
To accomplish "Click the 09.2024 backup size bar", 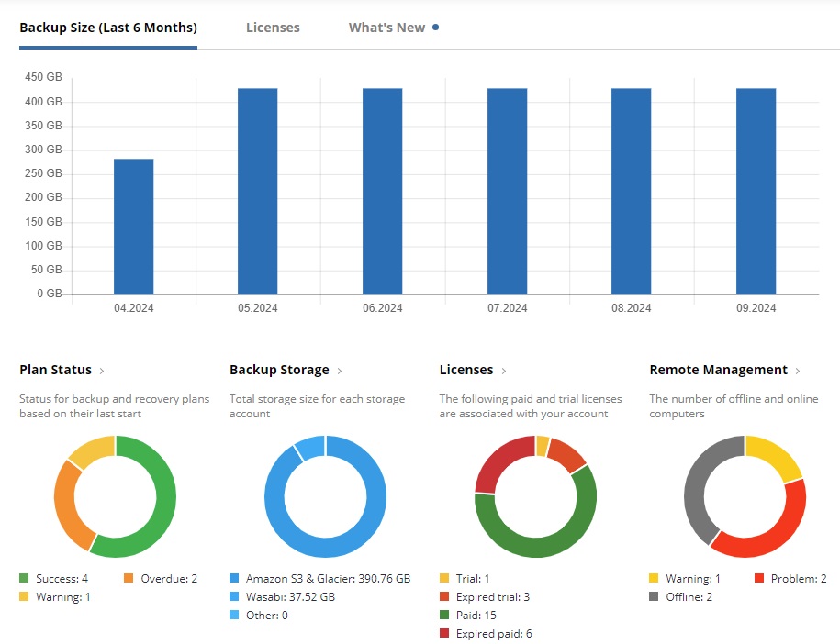I will point(756,191).
